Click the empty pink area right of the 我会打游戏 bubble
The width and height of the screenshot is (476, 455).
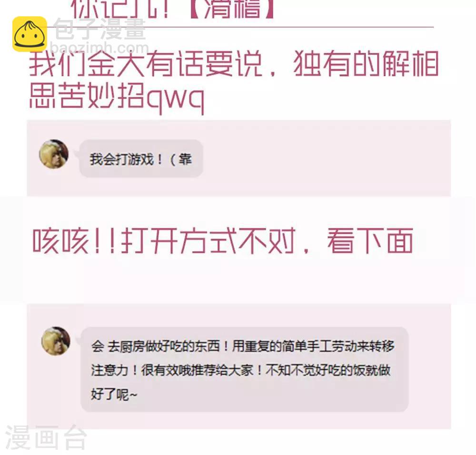[x=327, y=158]
